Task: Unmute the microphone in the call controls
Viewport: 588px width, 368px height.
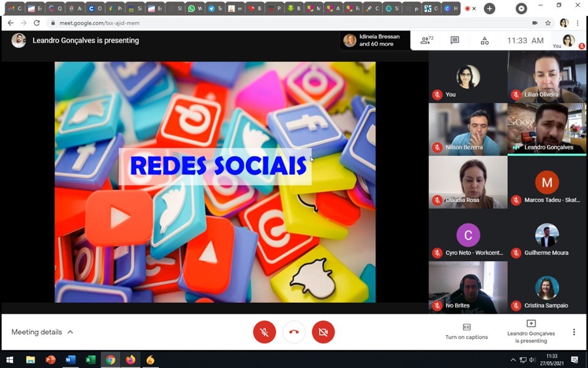Action: point(265,332)
